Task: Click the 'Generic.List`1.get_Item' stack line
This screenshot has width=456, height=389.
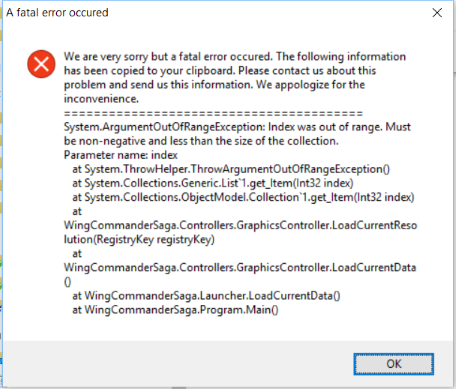Action: click(213, 183)
